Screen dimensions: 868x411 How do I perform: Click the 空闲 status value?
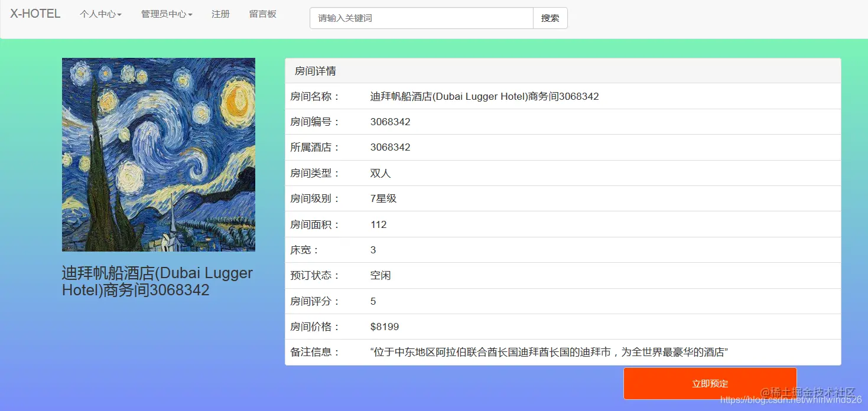[381, 276]
